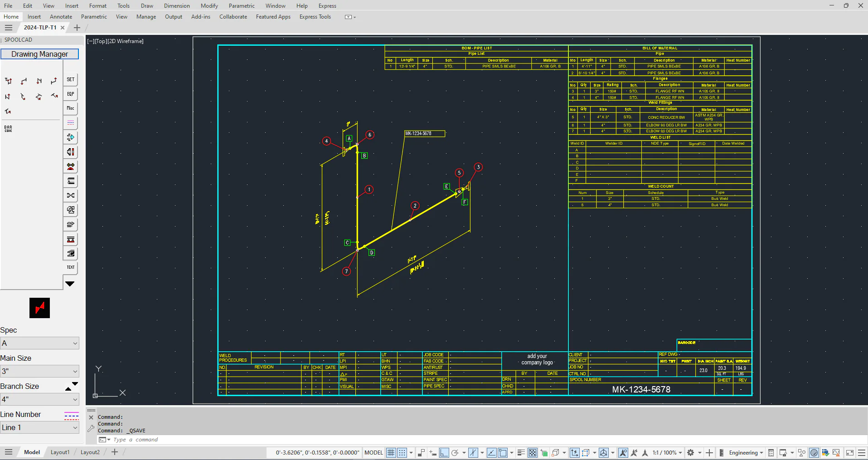
Task: Select the red flange tab icon
Action: pyautogui.click(x=71, y=152)
